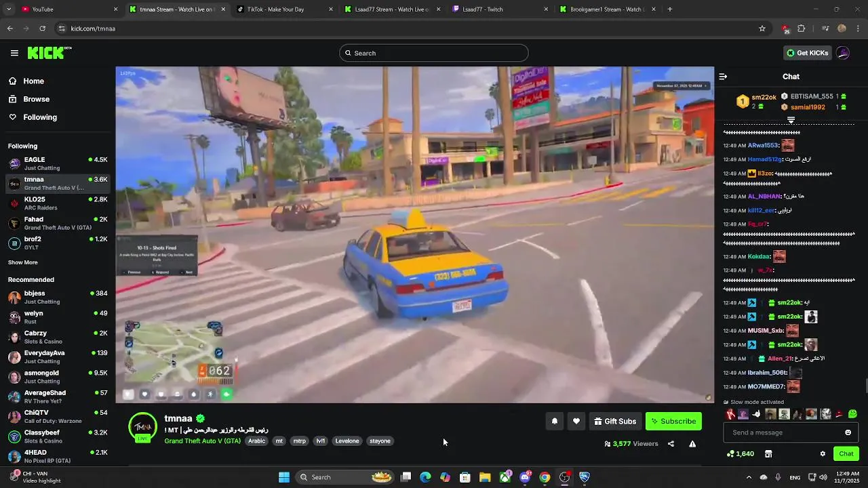This screenshot has width=868, height=488.
Task: Open the Kick hamburger sidebar menu
Action: 14,53
